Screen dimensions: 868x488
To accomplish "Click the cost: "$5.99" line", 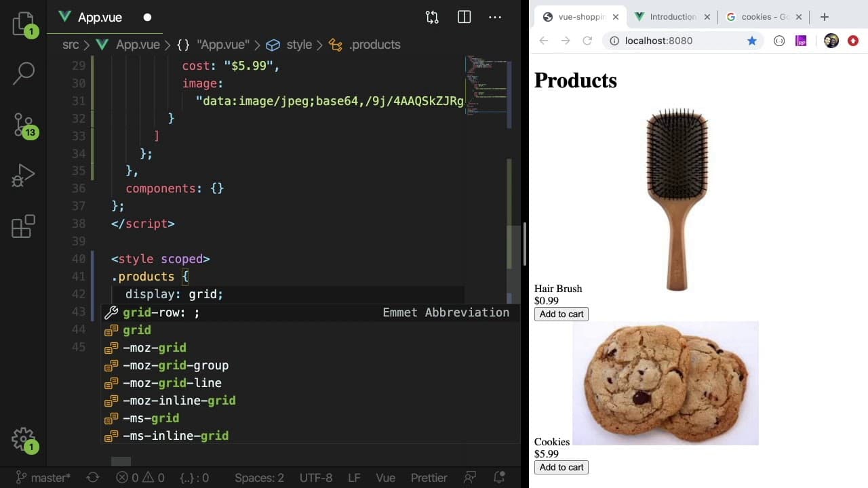I will (231, 66).
